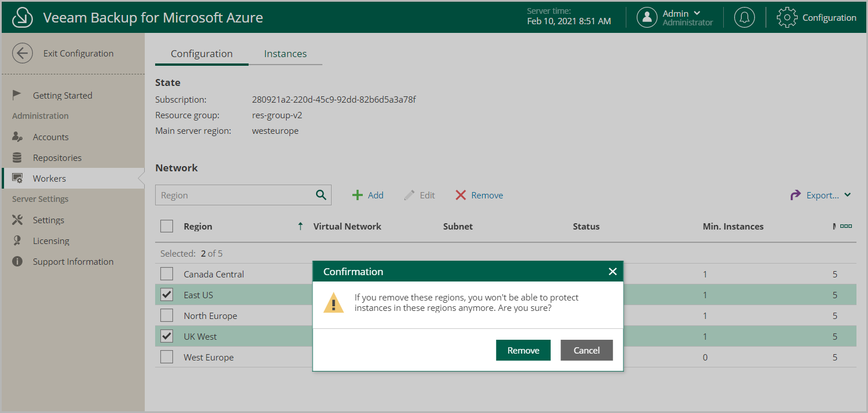Click the Region sort ascending arrow
Screen dimensions: 868x413
[300, 226]
